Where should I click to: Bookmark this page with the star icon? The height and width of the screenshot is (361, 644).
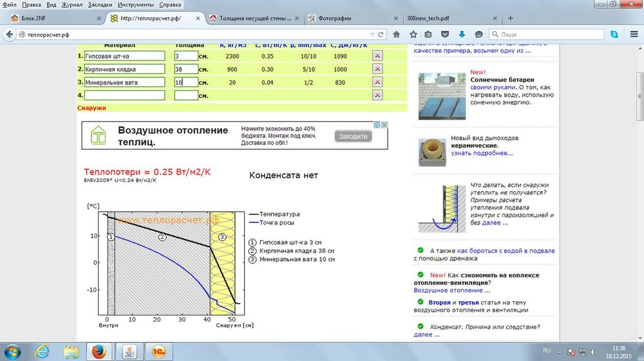[x=413, y=34]
